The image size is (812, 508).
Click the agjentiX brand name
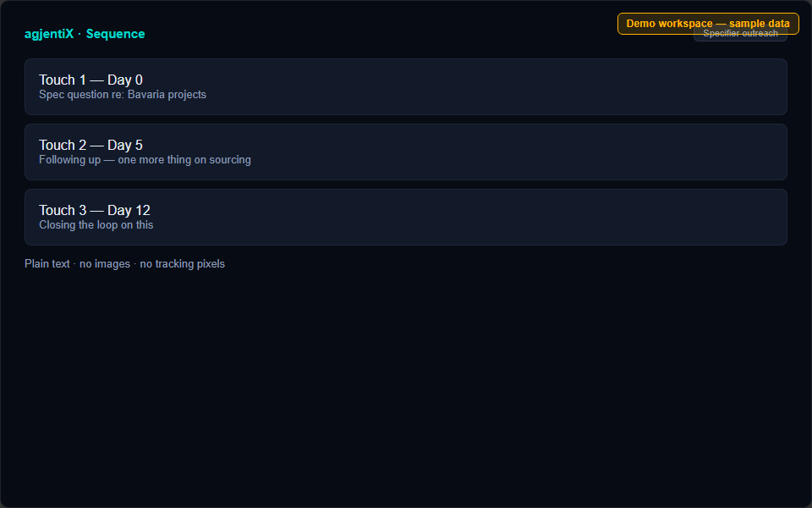pyautogui.click(x=49, y=34)
